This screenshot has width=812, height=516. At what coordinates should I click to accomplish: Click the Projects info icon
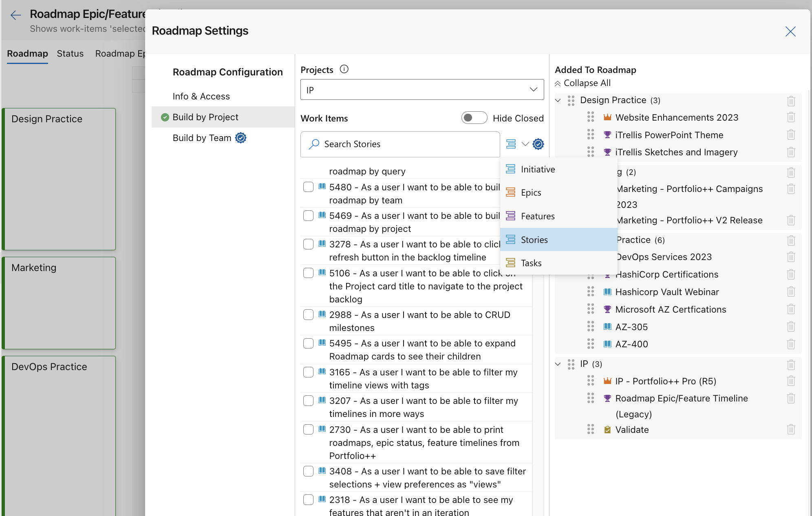344,69
